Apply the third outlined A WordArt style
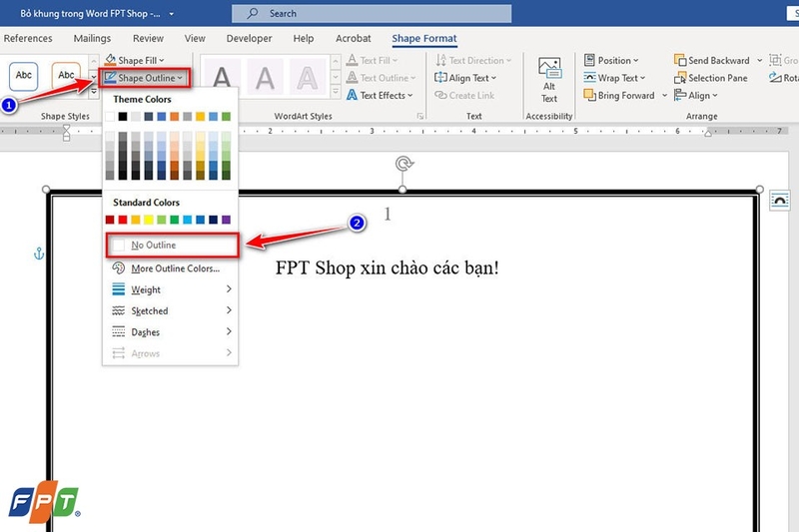 click(308, 78)
